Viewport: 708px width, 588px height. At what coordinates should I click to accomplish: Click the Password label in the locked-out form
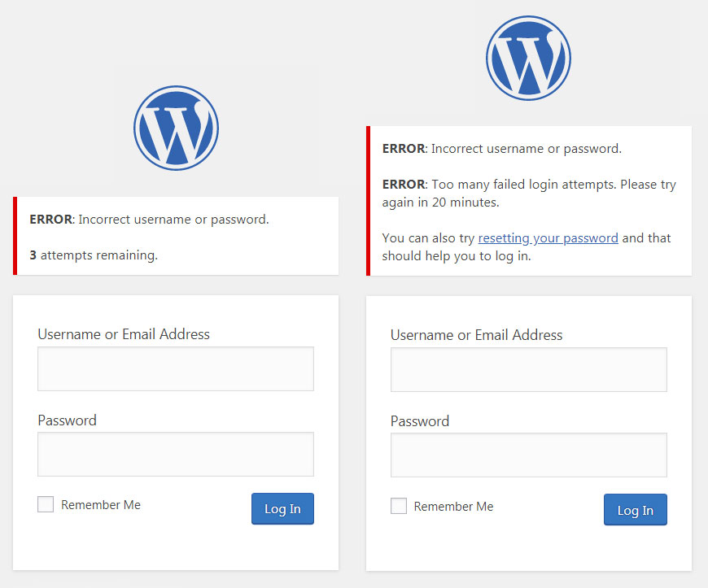(x=420, y=421)
